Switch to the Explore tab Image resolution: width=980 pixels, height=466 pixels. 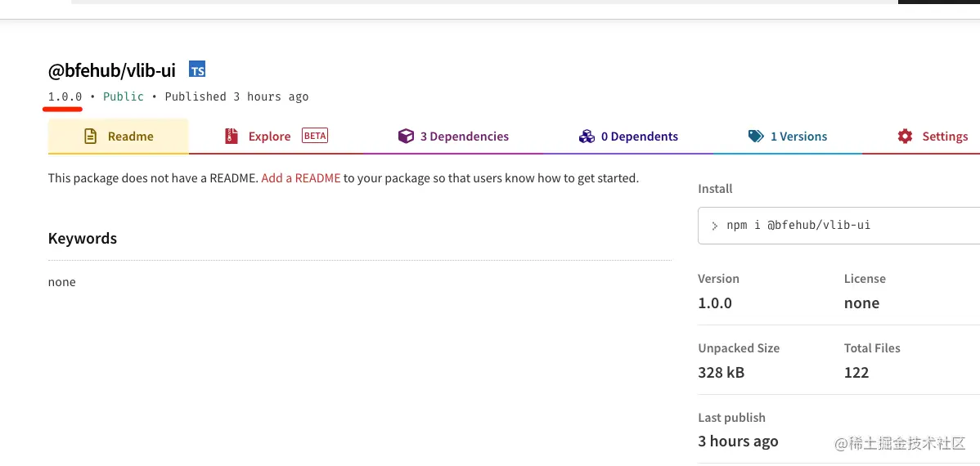tap(276, 137)
